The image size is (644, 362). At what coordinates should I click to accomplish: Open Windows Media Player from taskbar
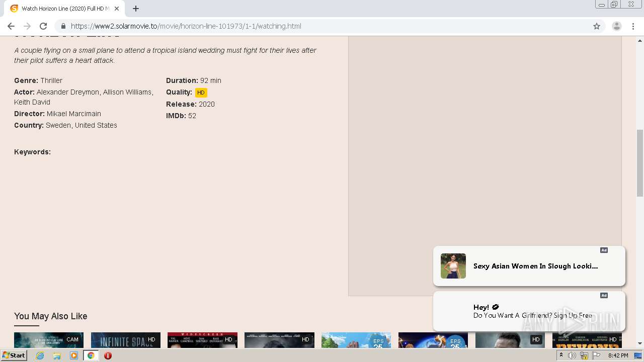coord(74,355)
